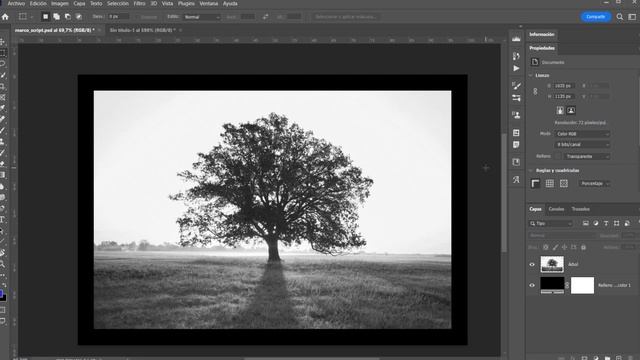Screen dimensions: 640x360
Task: Click the lock image pixels brush icon
Action: (555, 247)
